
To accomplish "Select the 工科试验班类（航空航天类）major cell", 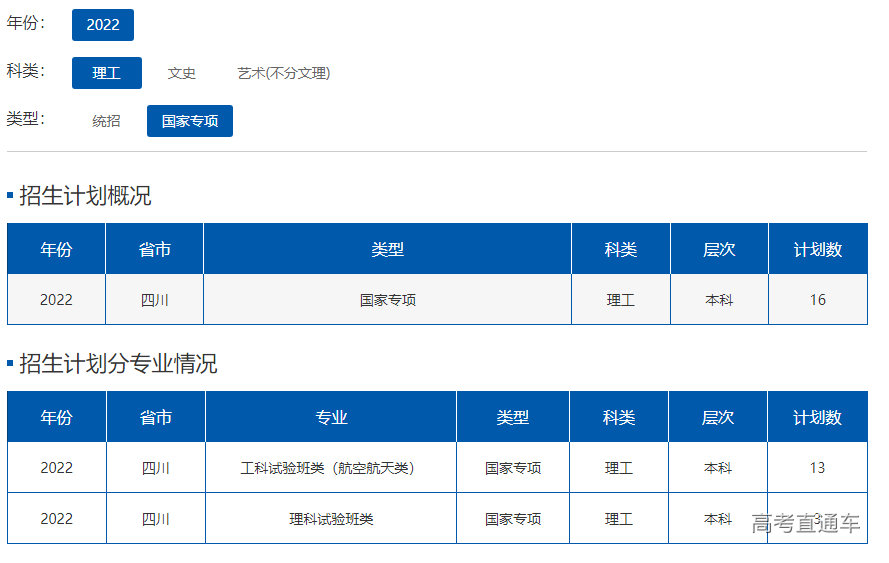I will click(x=331, y=468).
